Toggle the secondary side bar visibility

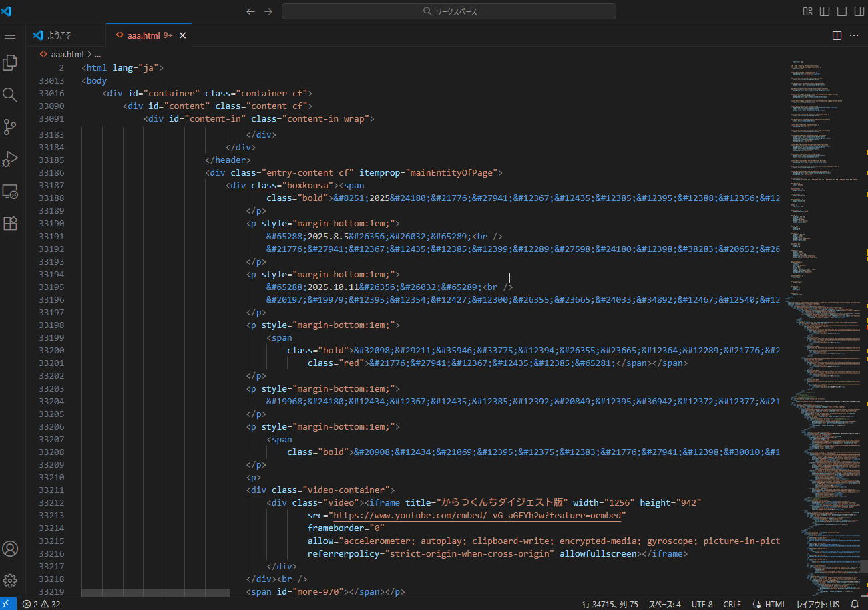click(x=858, y=11)
